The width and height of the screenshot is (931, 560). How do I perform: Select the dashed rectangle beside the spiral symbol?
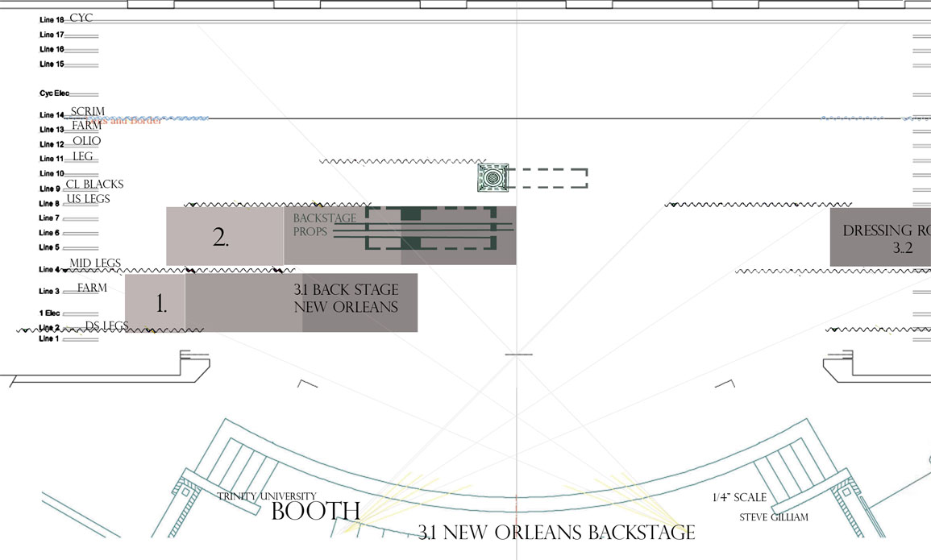coord(548,178)
